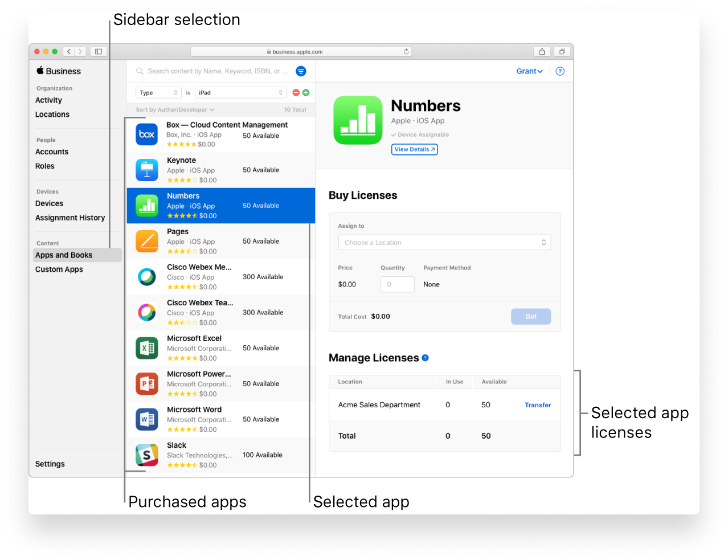Click the blue filter icon in search bar
The height and width of the screenshot is (560, 728).
301,71
